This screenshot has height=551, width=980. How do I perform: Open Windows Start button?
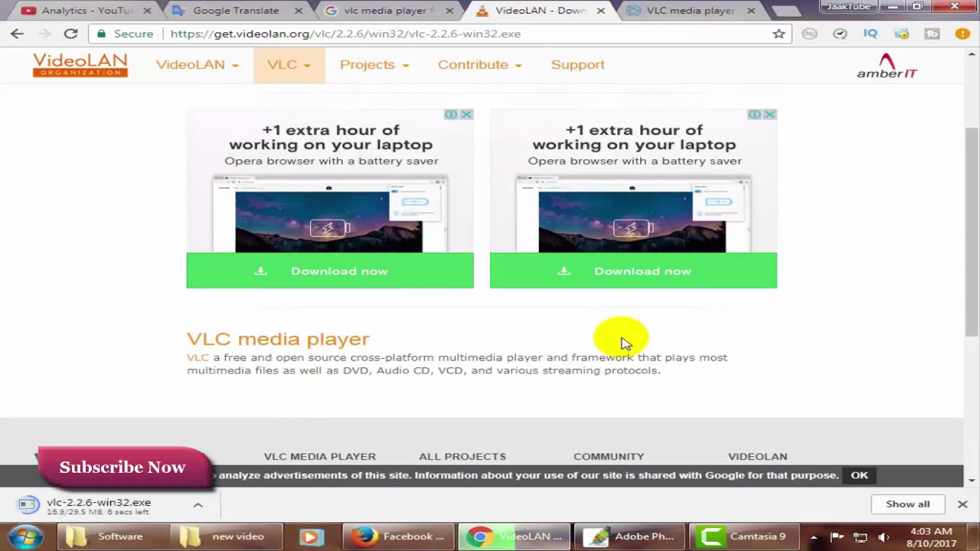(x=26, y=536)
